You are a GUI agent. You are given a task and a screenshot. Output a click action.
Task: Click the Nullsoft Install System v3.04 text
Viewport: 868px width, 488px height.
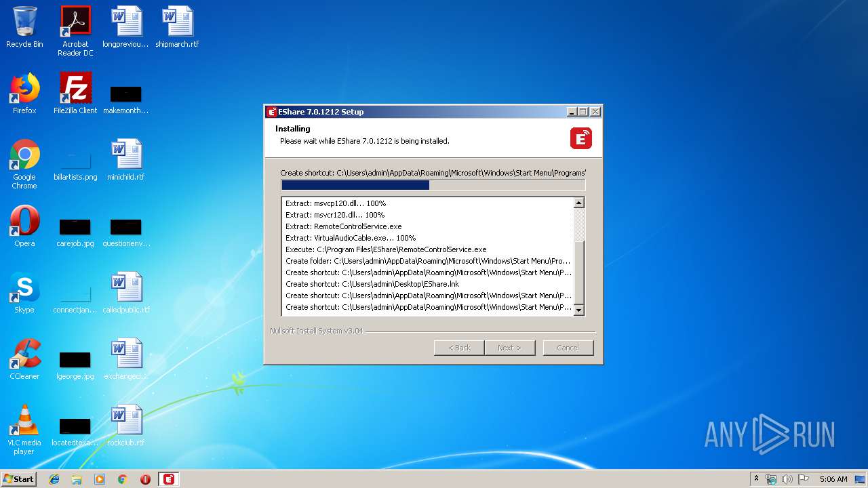(317, 331)
